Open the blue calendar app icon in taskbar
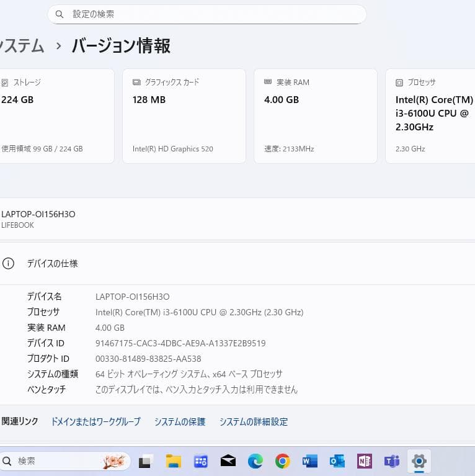 [200, 462]
